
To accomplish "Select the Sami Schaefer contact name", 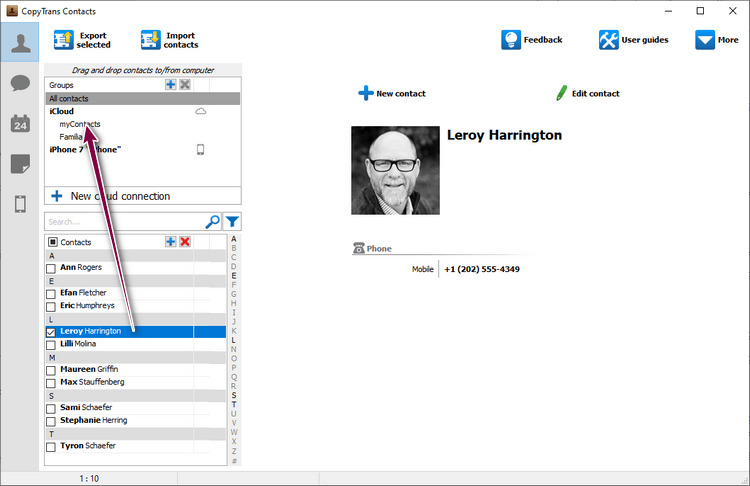I will [x=86, y=407].
